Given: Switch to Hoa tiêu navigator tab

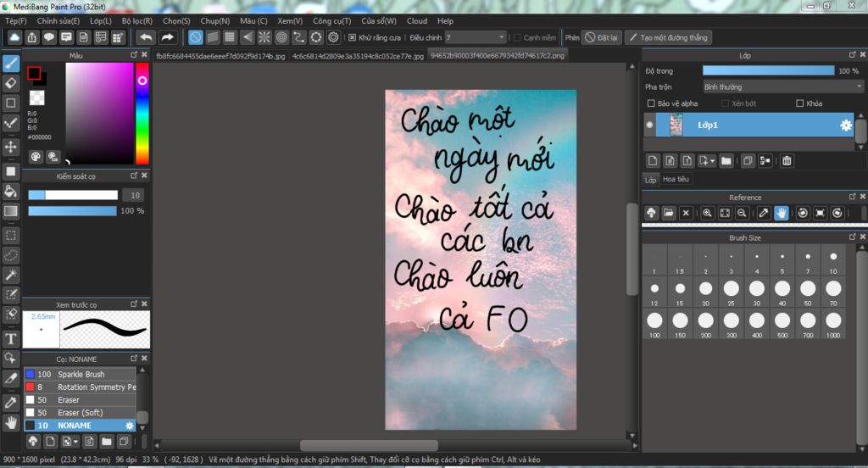Looking at the screenshot, I should (x=676, y=180).
